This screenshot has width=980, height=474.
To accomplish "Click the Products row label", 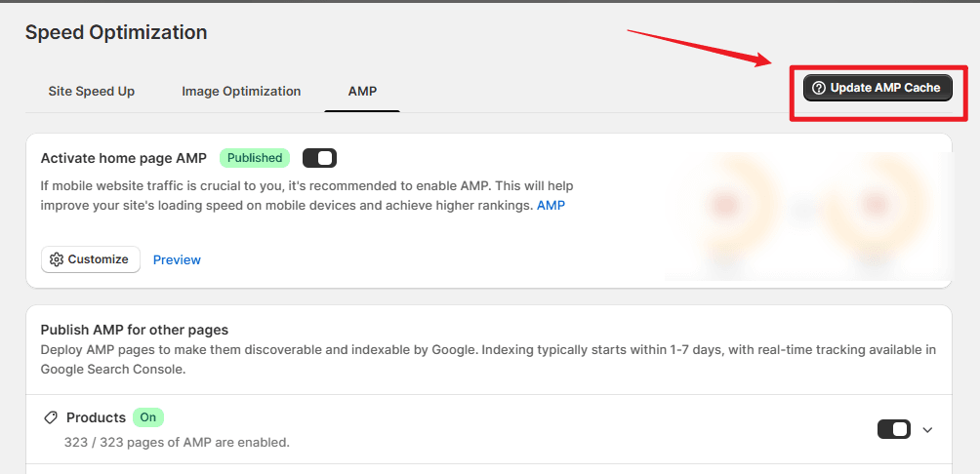I will [x=97, y=417].
